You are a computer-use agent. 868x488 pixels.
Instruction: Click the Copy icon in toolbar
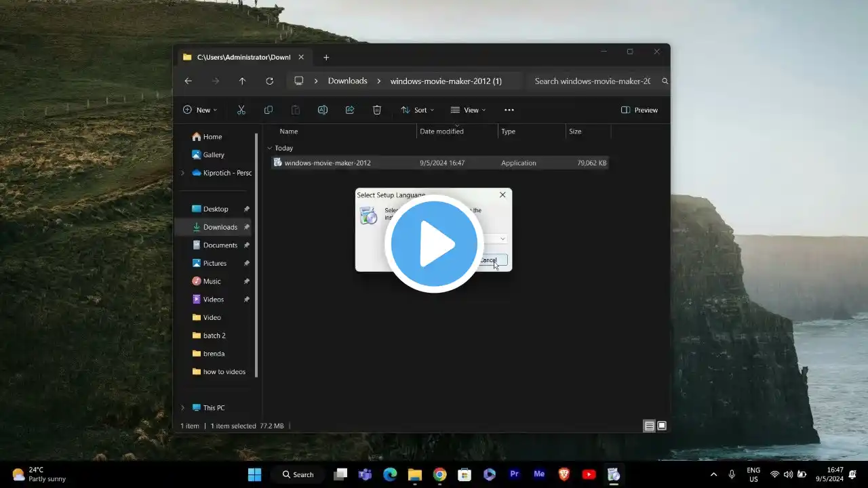coord(269,110)
